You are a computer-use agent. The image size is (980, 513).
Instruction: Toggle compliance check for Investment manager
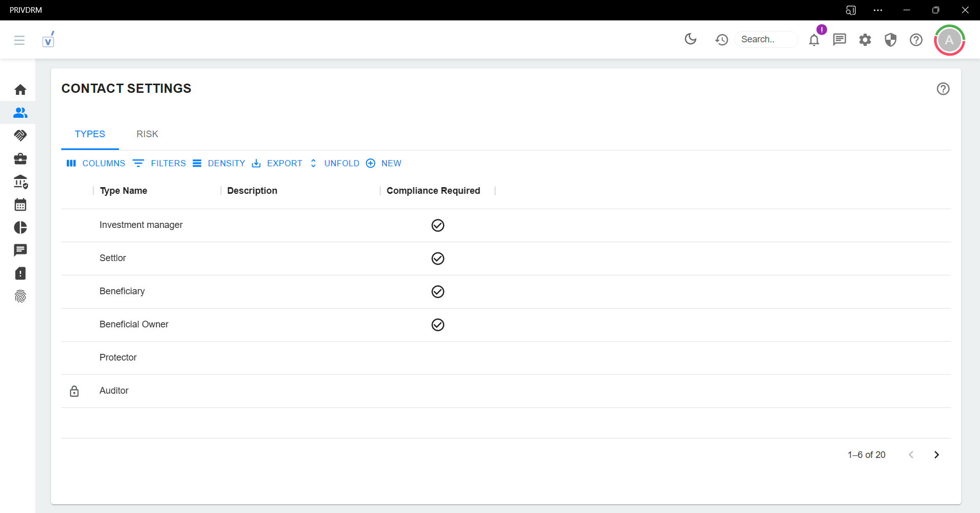point(437,225)
